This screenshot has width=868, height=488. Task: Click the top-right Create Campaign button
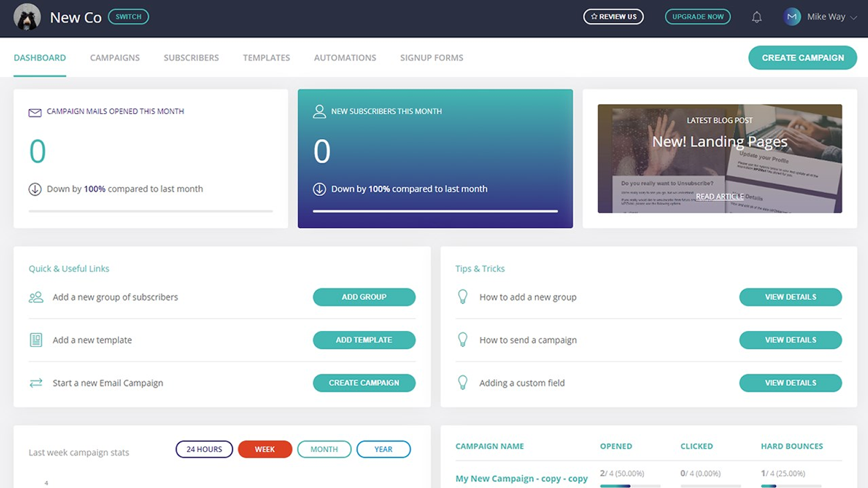tap(803, 57)
